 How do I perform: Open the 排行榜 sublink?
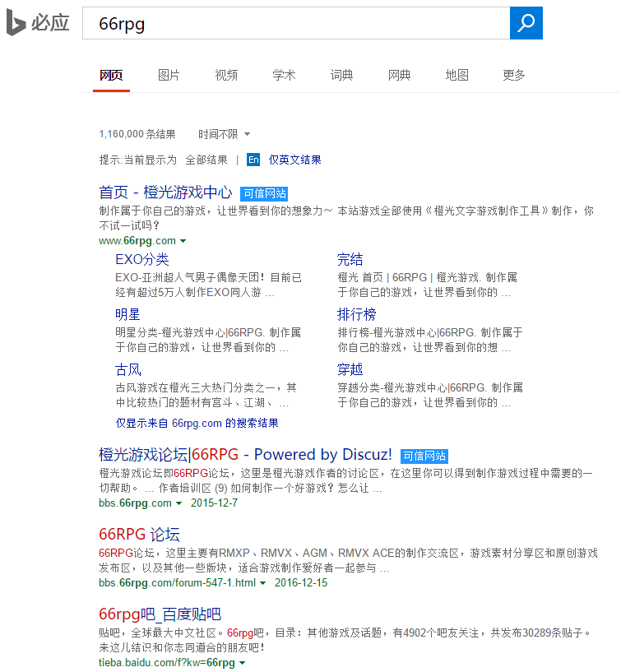(x=357, y=314)
